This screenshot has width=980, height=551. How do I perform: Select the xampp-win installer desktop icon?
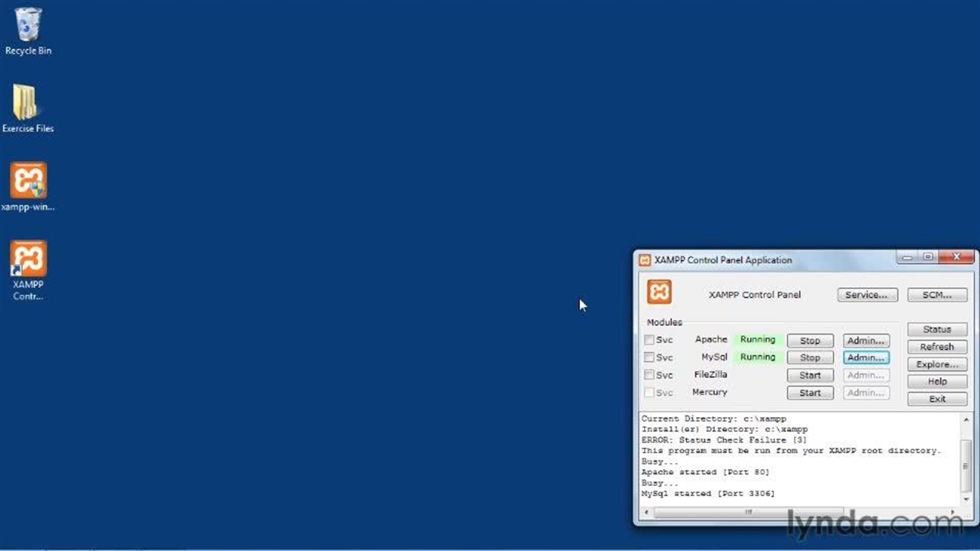pos(28,181)
